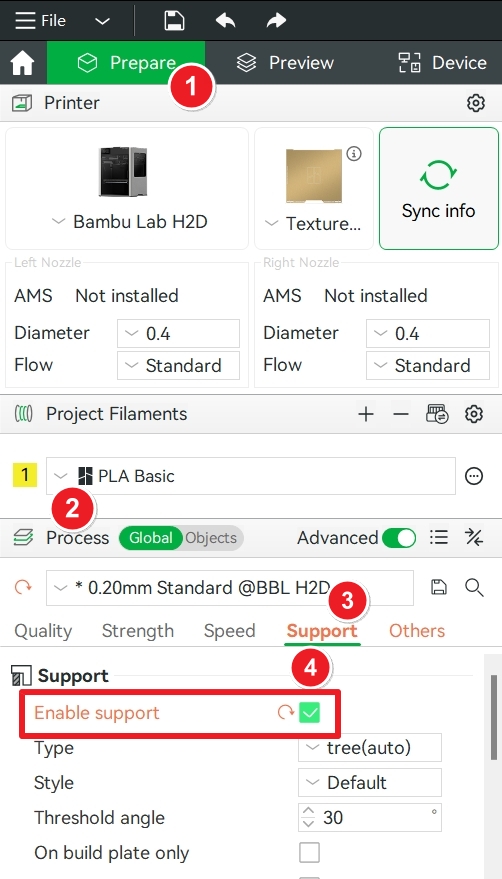Reset Enable support to default

click(286, 713)
